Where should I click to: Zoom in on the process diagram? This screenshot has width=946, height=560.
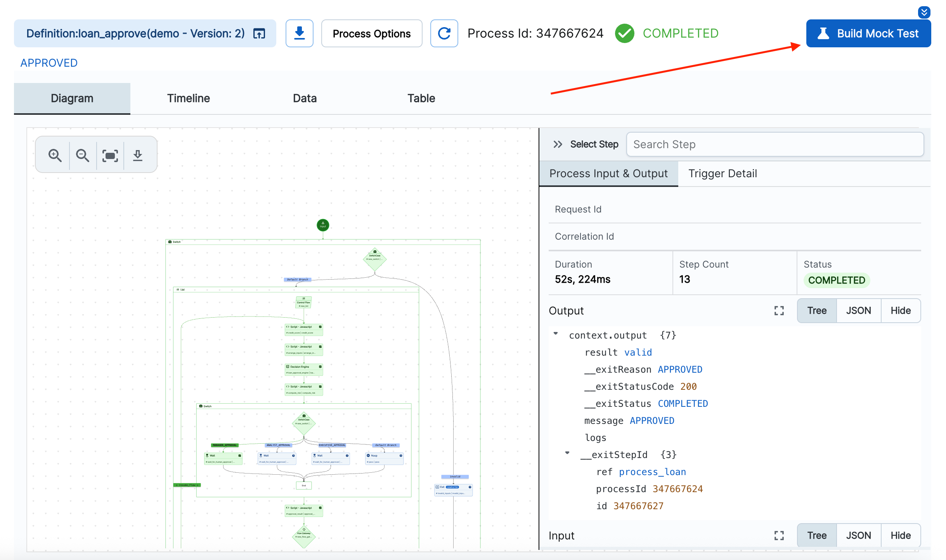pos(55,155)
